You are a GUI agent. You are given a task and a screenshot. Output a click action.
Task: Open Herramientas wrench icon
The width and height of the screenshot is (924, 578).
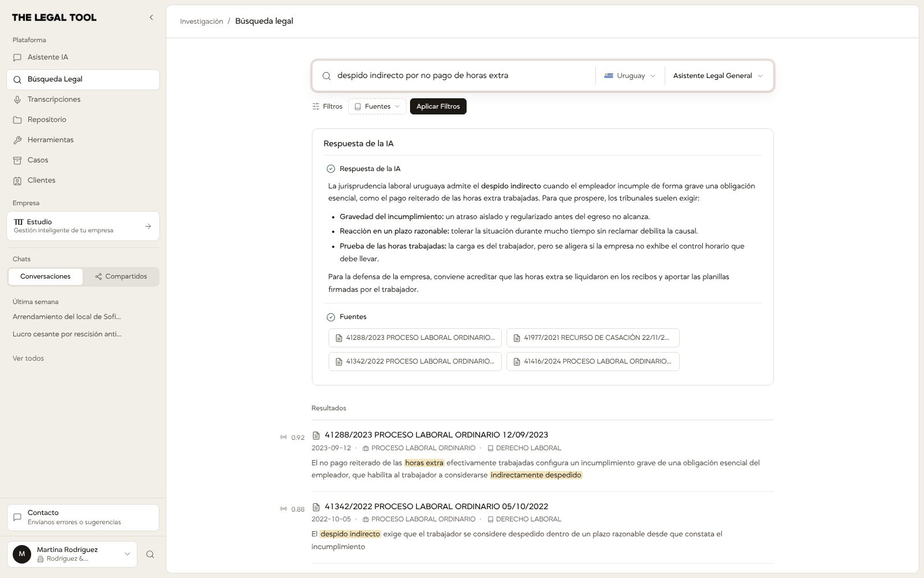[x=17, y=140]
